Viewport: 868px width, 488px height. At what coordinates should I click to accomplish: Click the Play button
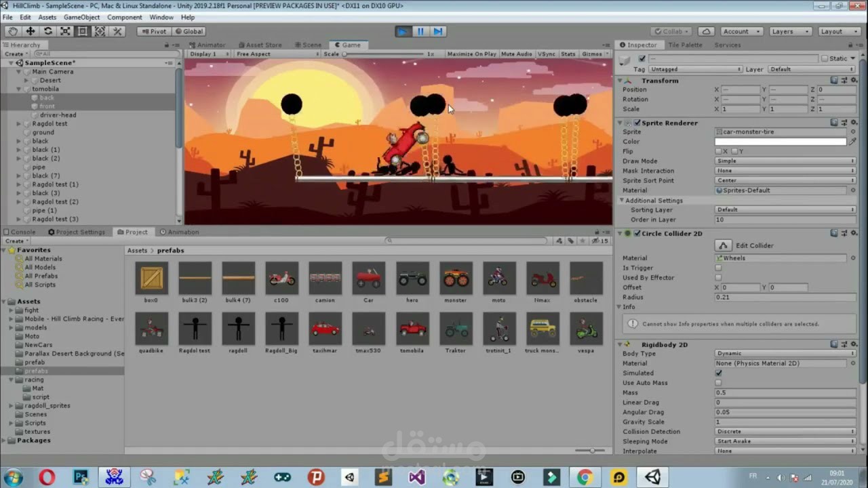[403, 31]
